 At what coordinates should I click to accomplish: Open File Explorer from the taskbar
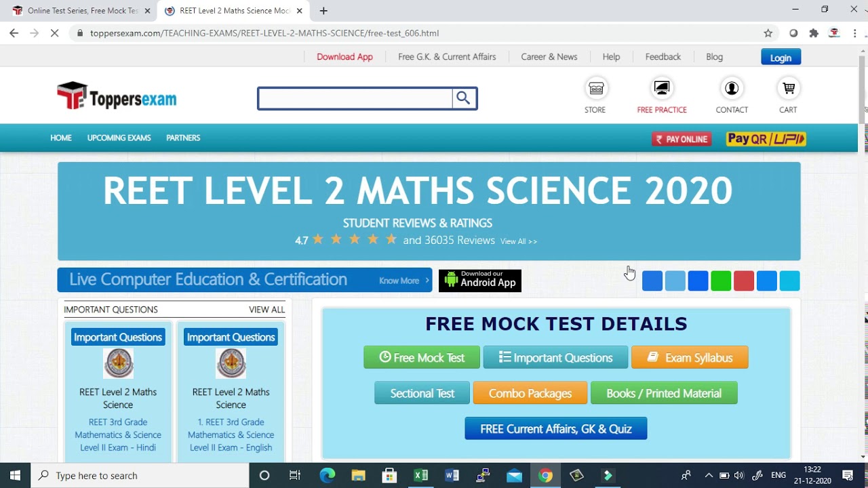click(358, 475)
